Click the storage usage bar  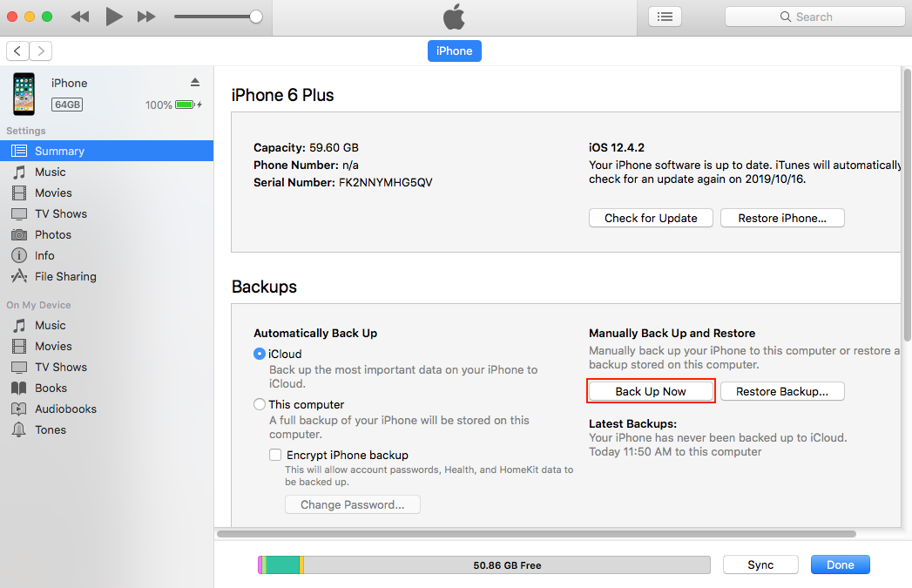click(484, 565)
